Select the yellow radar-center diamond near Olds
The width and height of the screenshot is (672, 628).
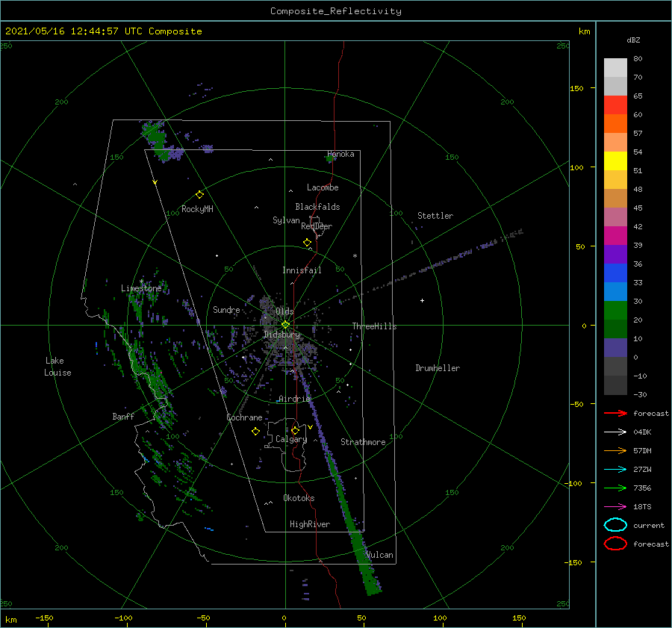pyautogui.click(x=285, y=325)
